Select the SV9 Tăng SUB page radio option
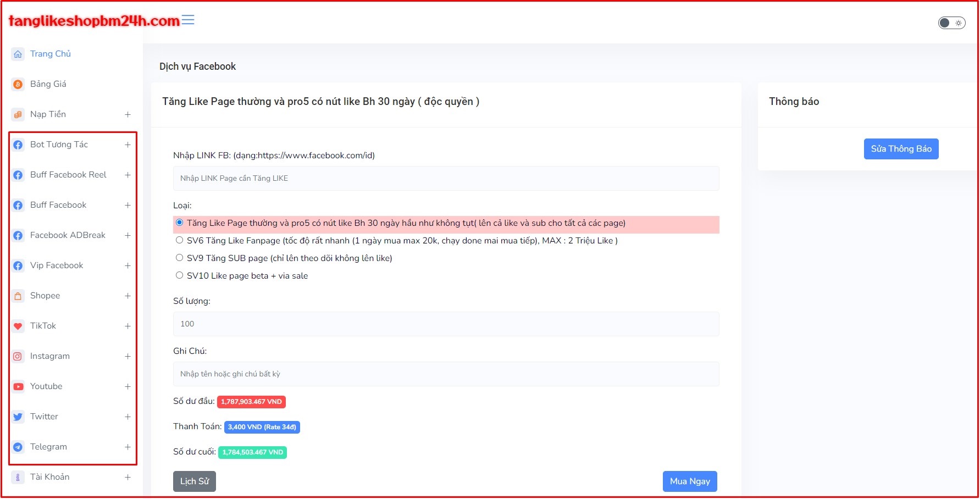 tap(179, 258)
